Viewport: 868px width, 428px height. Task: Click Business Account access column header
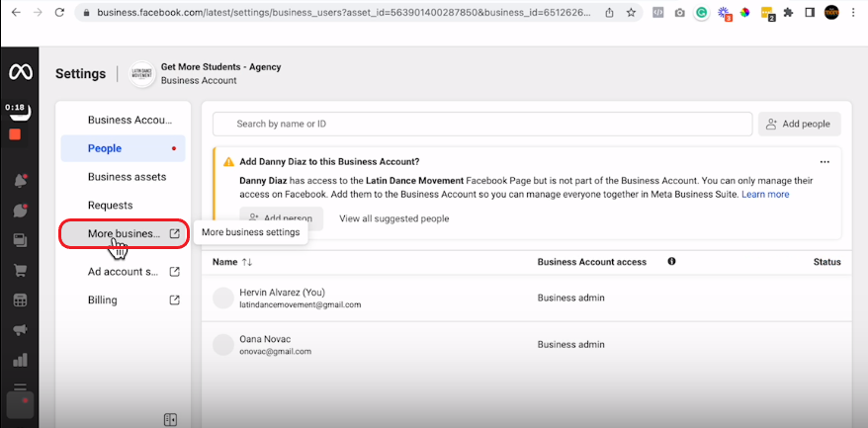click(x=592, y=262)
